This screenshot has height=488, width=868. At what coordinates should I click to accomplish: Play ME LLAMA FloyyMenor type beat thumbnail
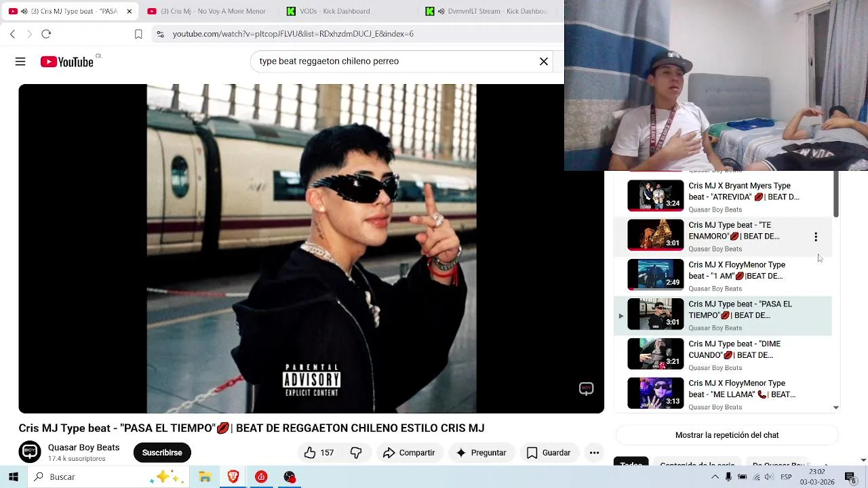656,393
